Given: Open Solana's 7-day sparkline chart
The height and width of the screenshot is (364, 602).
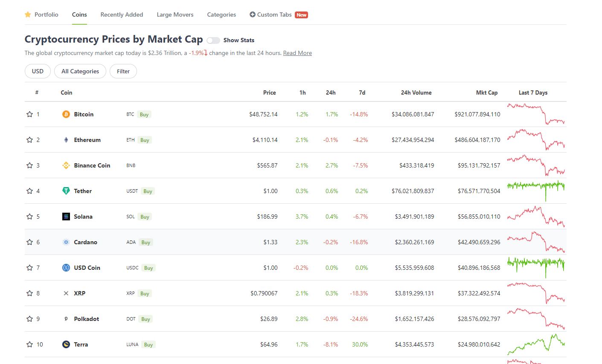Looking at the screenshot, I should (x=536, y=216).
